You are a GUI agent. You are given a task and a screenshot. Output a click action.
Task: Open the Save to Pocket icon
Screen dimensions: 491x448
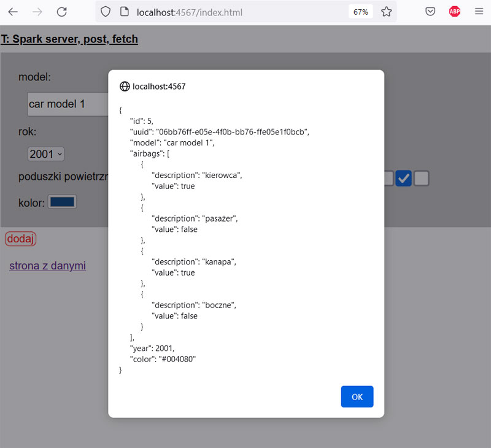431,12
